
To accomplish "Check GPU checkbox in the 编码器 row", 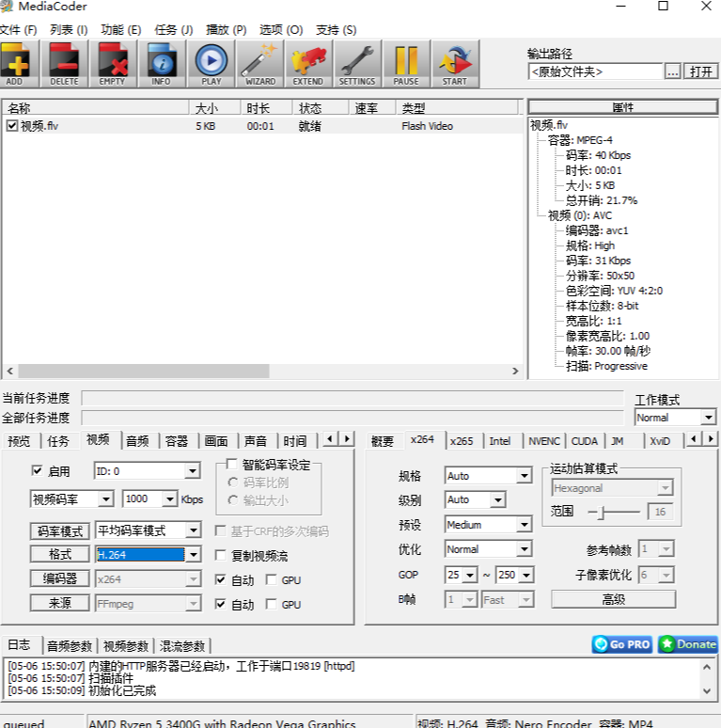I will coord(272,580).
